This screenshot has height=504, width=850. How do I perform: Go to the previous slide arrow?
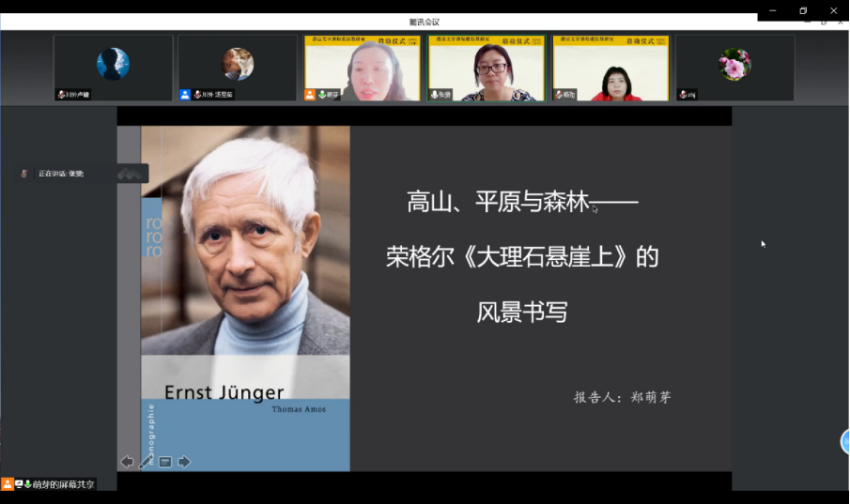[x=127, y=462]
